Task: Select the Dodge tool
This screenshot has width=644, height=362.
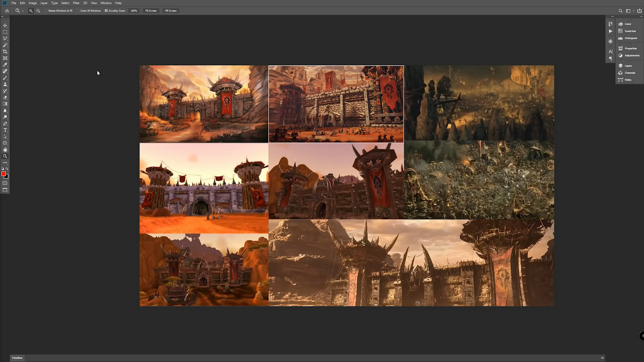Action: 5,117
